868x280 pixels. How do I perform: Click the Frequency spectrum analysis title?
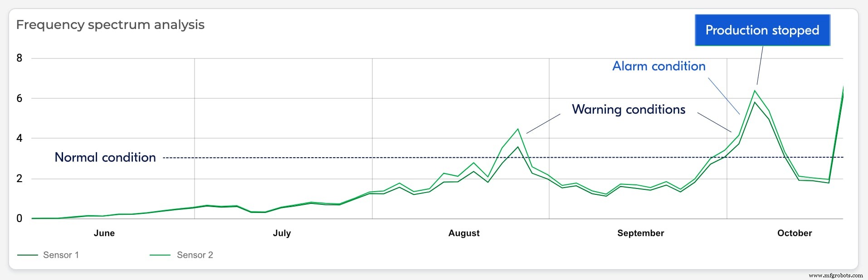pyautogui.click(x=110, y=24)
